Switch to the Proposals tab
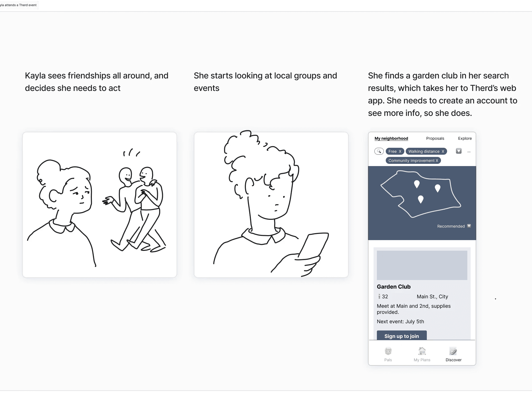Screen dimensions: 532x402 point(435,138)
